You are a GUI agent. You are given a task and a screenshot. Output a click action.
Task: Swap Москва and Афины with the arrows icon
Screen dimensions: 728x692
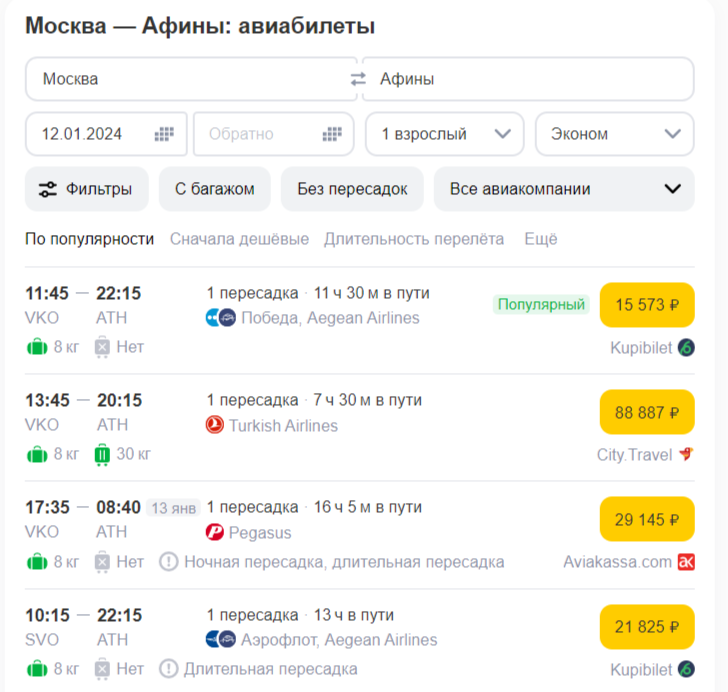[x=358, y=79]
